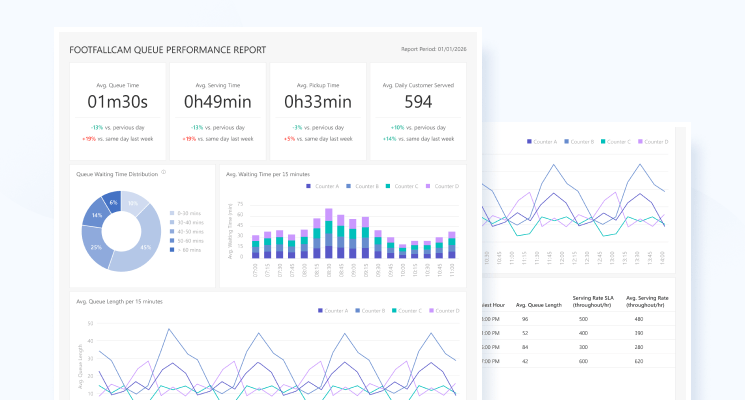
Task: Click the 50-60 mins color swatch in legend
Action: pyautogui.click(x=172, y=240)
